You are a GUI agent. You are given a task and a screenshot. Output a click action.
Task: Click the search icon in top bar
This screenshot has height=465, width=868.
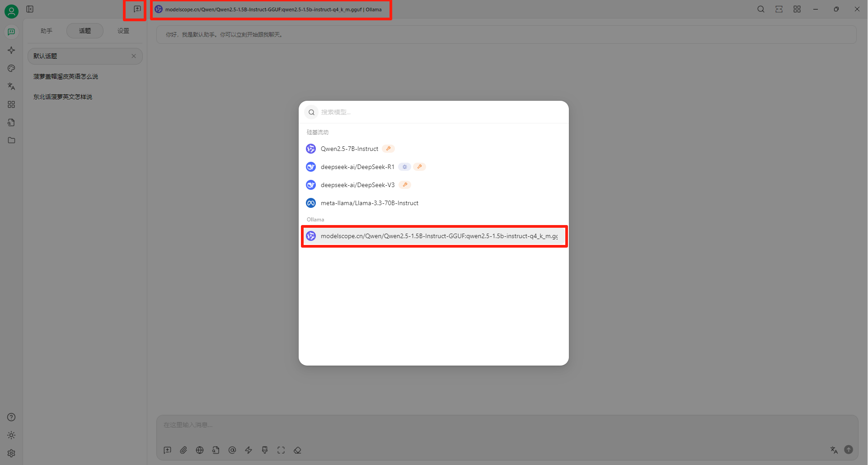(x=761, y=9)
